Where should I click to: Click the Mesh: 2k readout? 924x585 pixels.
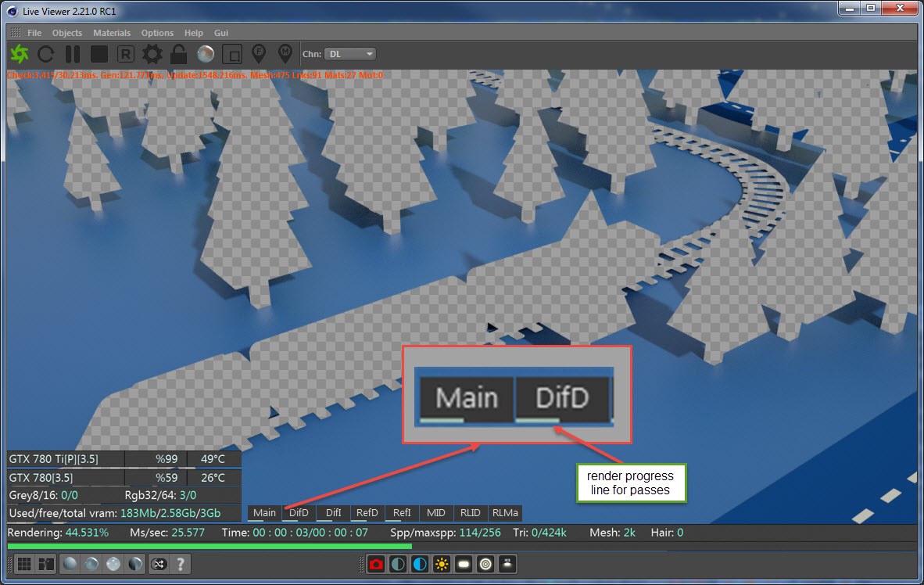pos(612,533)
